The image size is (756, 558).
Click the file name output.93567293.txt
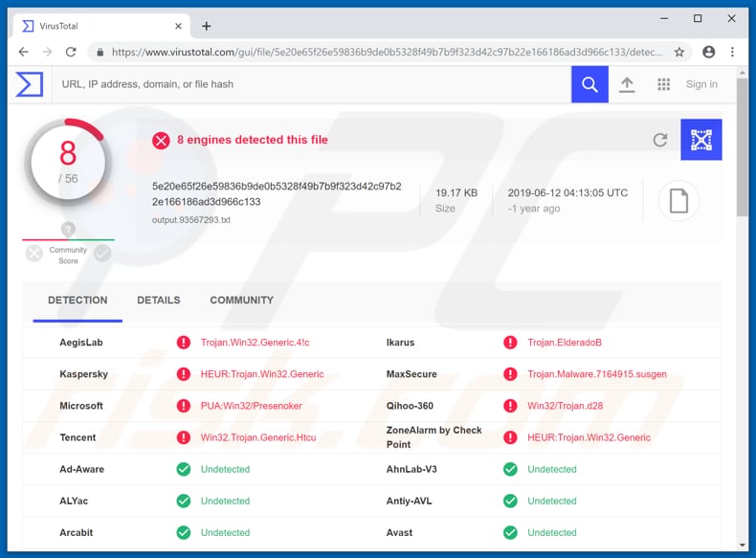[191, 220]
